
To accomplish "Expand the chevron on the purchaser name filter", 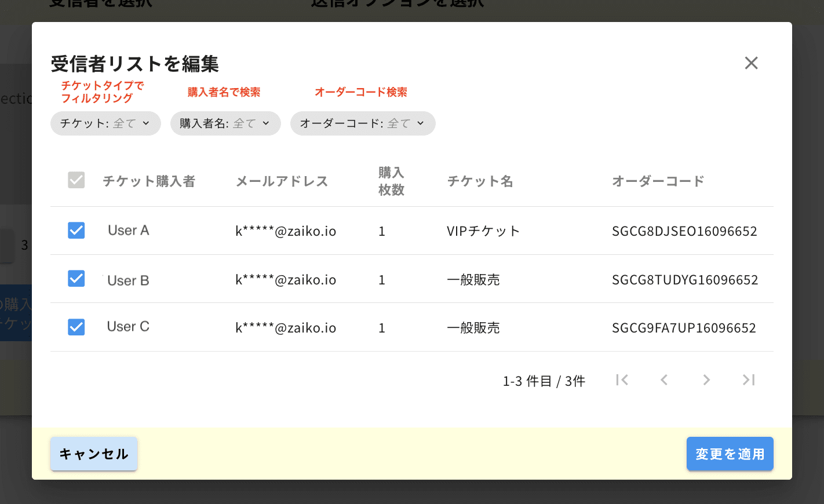I will (266, 123).
